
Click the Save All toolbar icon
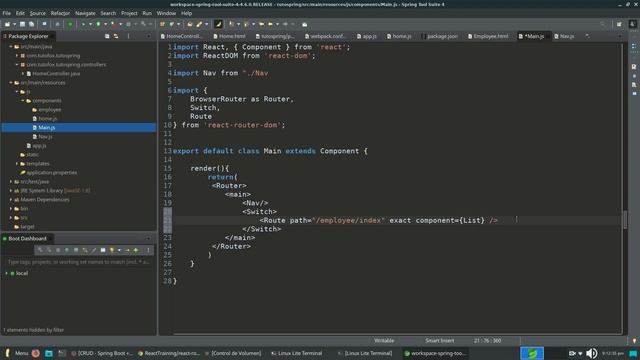(31, 24)
